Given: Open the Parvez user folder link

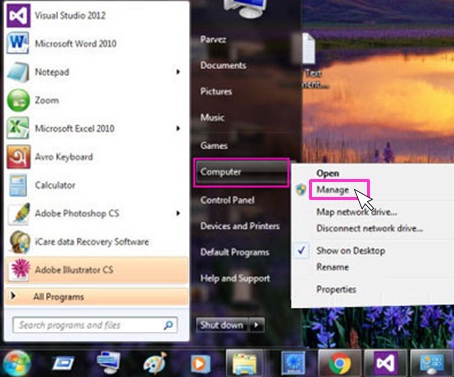Looking at the screenshot, I should point(213,40).
